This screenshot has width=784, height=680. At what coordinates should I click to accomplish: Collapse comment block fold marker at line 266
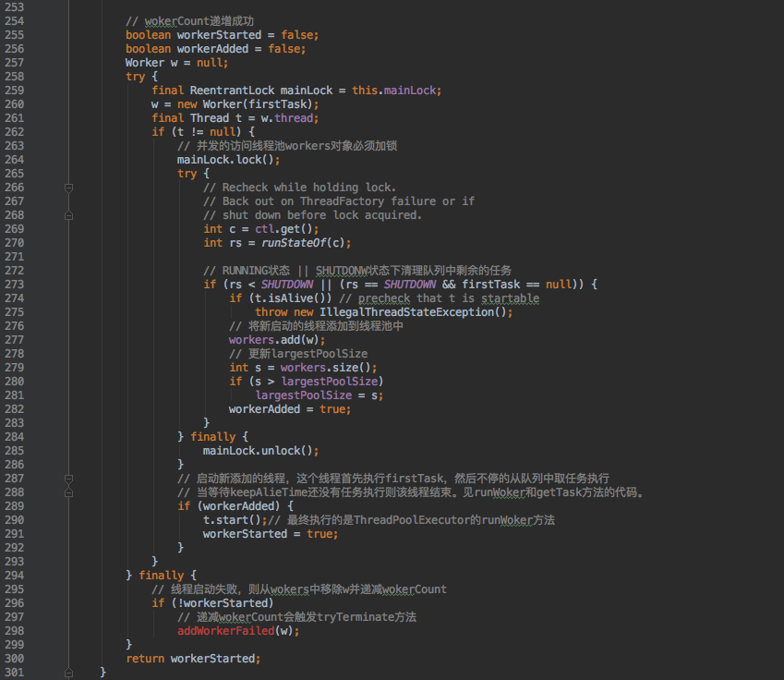[x=69, y=188]
